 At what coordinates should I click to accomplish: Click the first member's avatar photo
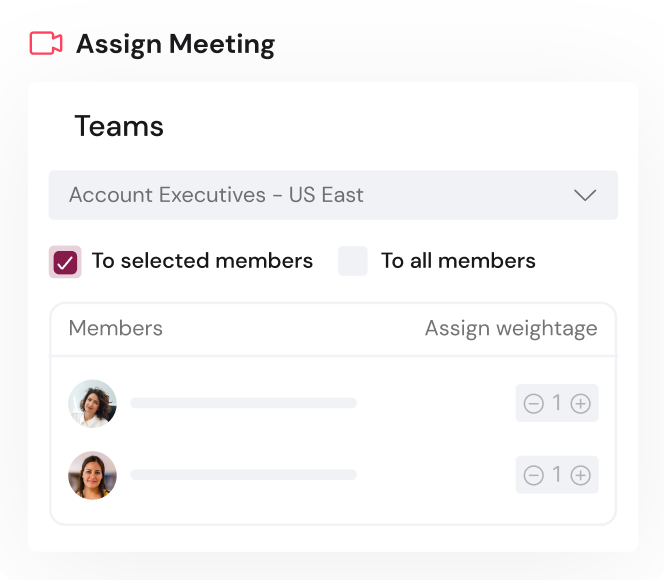pos(92,403)
